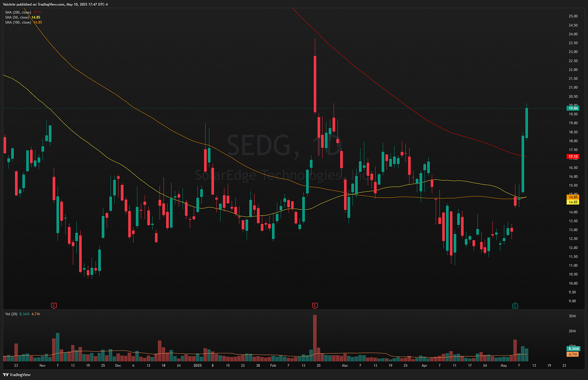
Task: Click the orange 14.85 value in SMA 100 legend
Action: (x=38, y=22)
